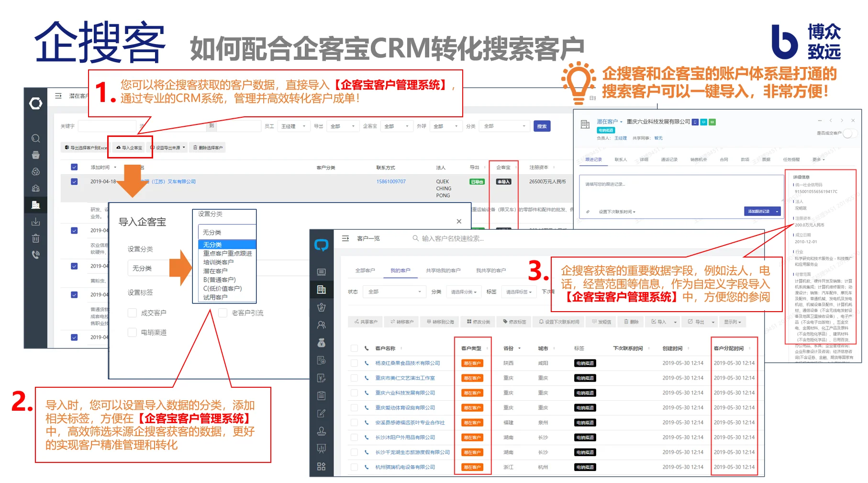Switch to the 我共享的客户 tab
Image resolution: width=868 pixels, height=483 pixels.
coord(490,270)
